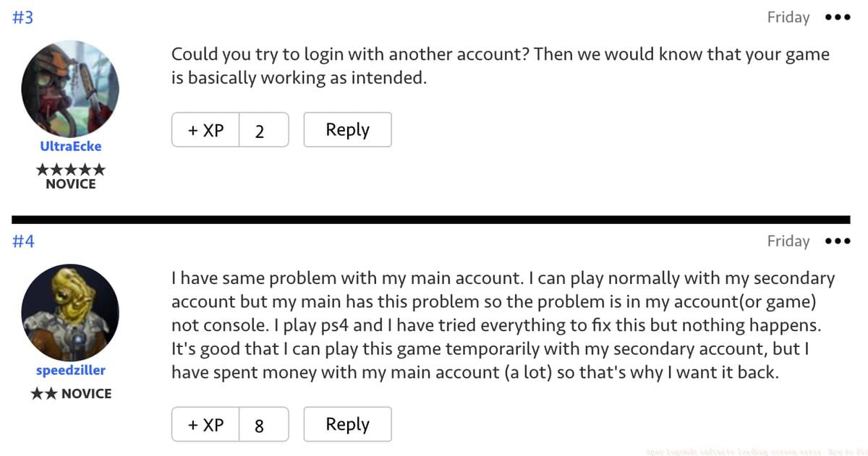Click the Friday timestamp on post #3

pos(788,18)
